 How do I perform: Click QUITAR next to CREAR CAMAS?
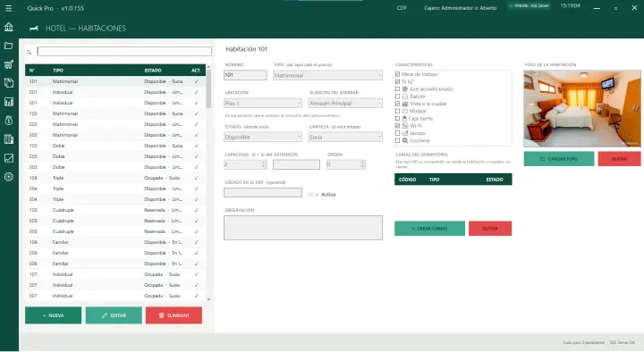click(490, 229)
